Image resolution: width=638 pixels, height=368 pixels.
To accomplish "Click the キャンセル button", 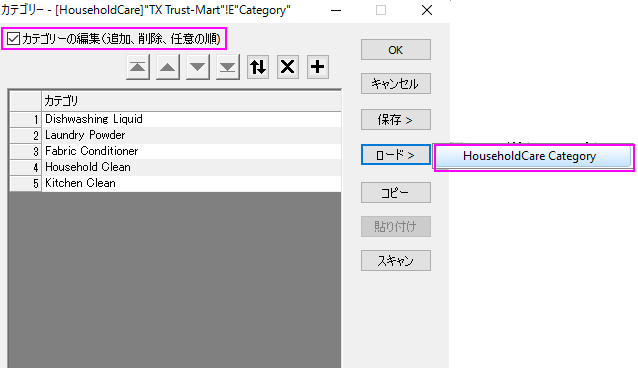I will 395,84.
